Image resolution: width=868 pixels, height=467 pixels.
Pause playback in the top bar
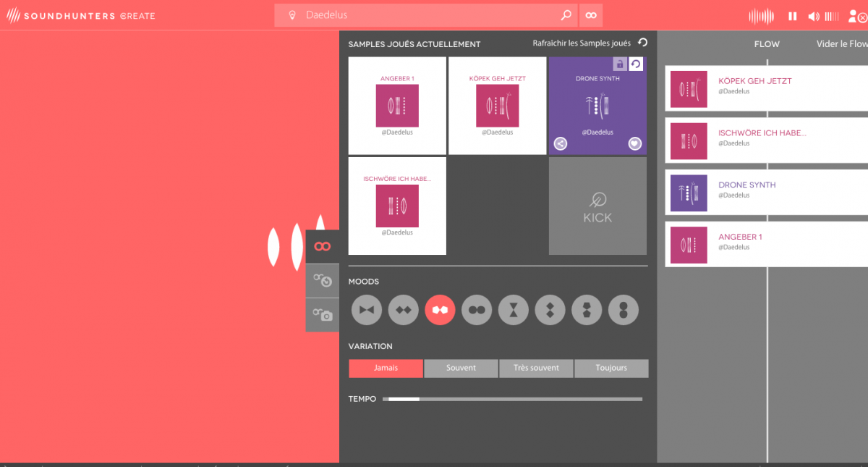(792, 16)
